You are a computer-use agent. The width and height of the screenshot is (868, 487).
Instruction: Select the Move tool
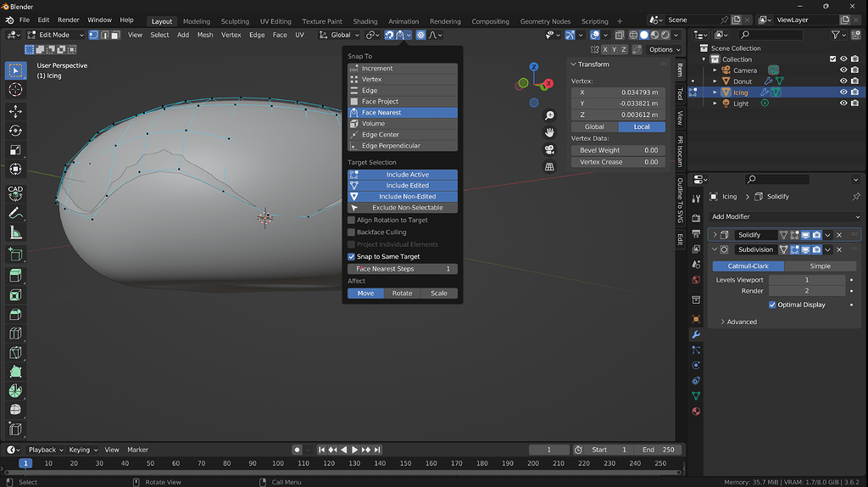pos(15,111)
